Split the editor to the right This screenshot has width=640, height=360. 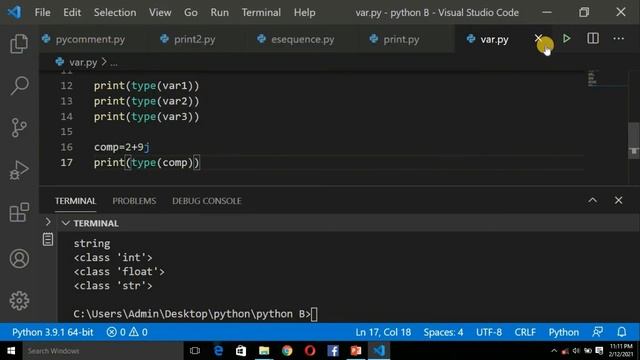click(593, 39)
